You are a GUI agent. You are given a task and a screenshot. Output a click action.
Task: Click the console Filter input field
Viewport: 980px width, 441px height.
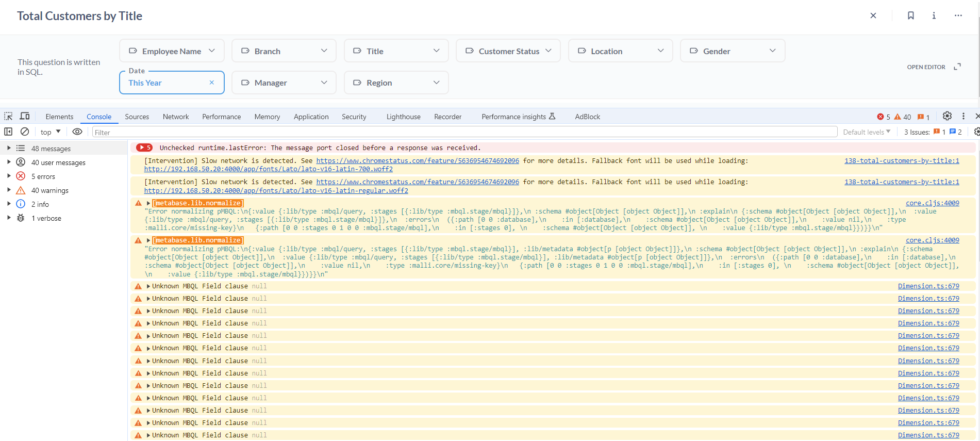point(464,132)
